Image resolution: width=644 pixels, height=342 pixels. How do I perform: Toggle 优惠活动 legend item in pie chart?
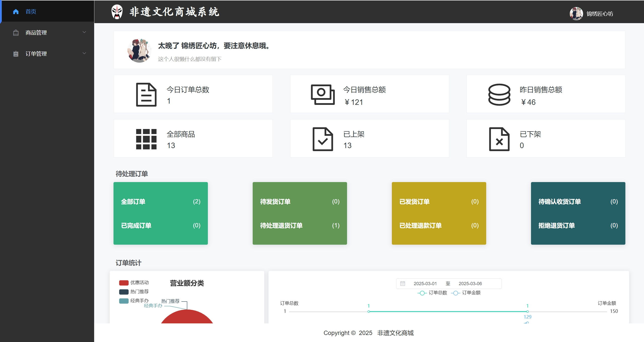coord(134,283)
